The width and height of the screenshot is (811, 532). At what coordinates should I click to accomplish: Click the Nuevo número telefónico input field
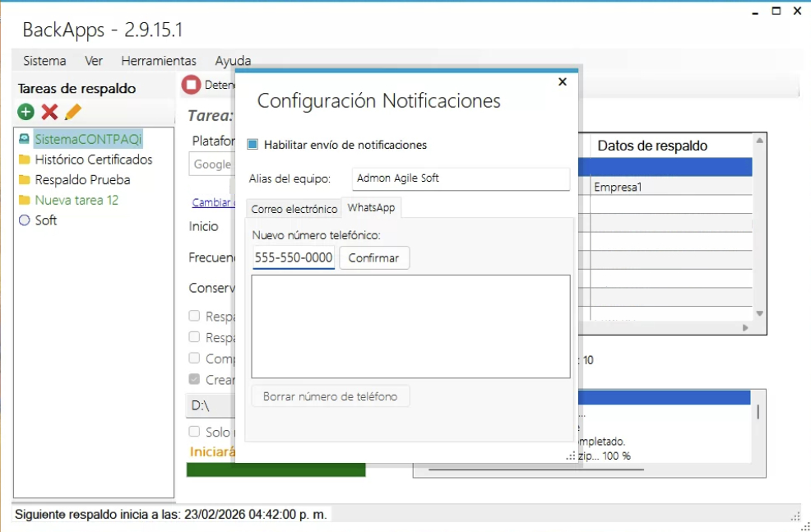coord(294,257)
